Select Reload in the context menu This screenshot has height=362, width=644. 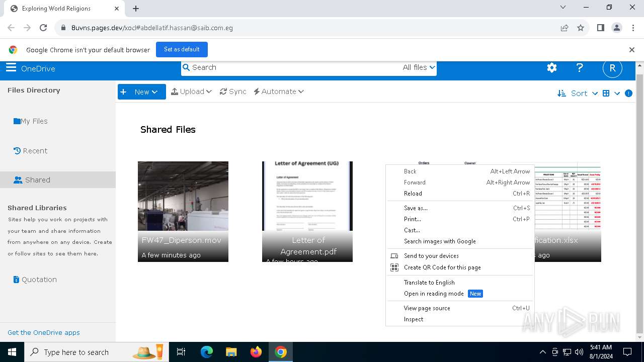tap(459, 194)
